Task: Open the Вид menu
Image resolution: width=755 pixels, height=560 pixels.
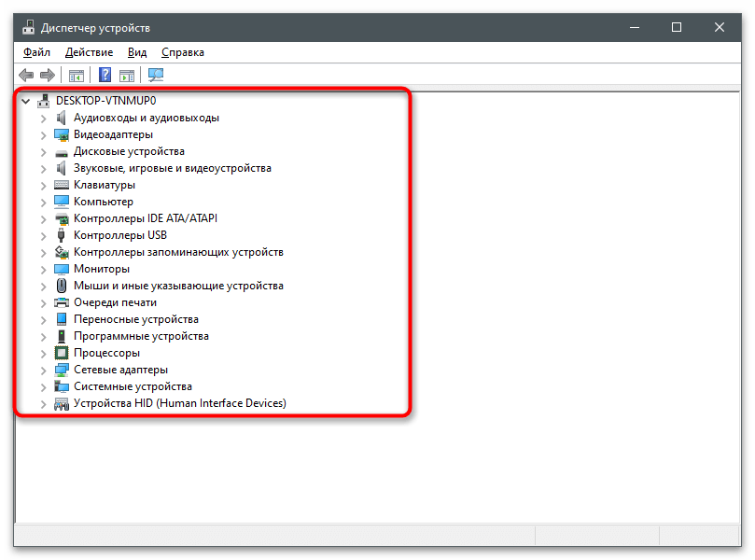Action: [137, 52]
